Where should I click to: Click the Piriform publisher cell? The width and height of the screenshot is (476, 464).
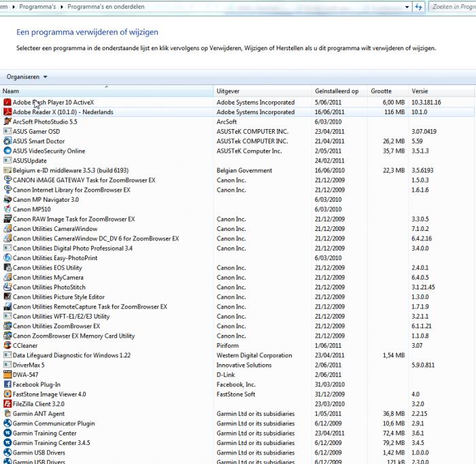pyautogui.click(x=227, y=345)
